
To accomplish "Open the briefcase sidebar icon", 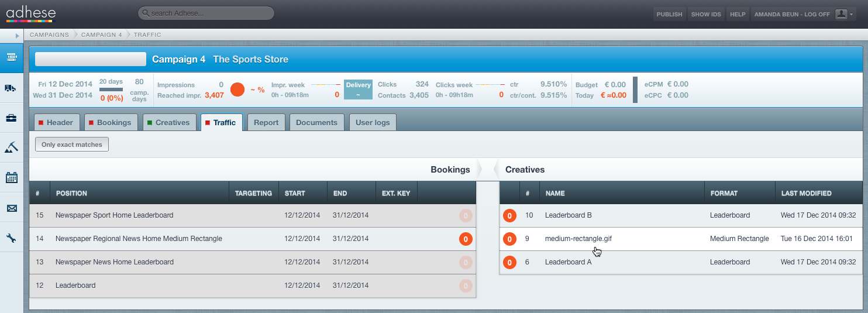I will [12, 118].
